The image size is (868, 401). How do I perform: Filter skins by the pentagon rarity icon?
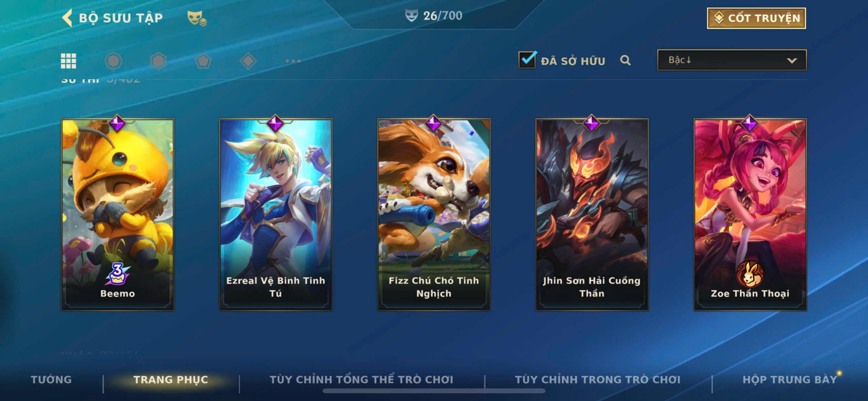(x=203, y=61)
